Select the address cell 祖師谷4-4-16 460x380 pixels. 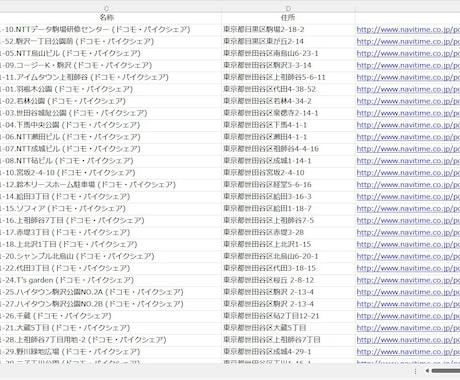tap(288, 149)
